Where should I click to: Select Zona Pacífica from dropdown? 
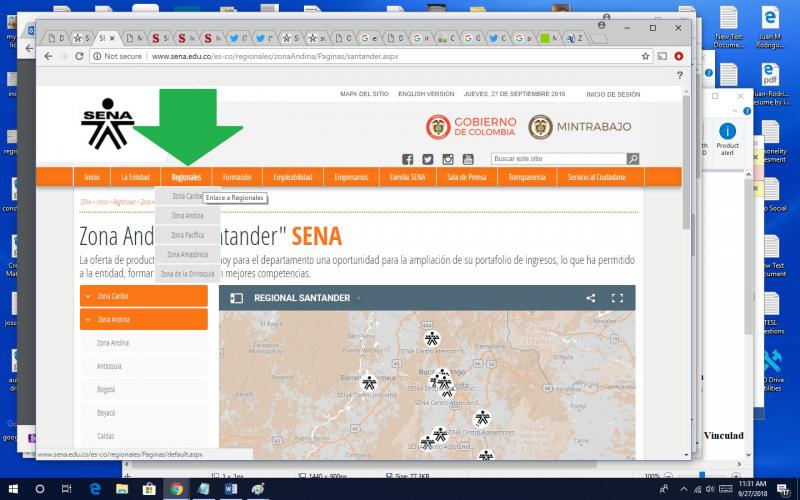(x=187, y=235)
